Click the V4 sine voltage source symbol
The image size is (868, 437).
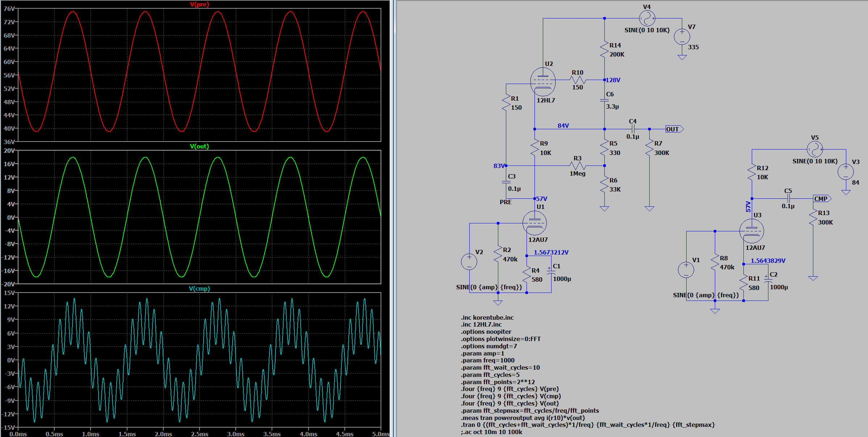tap(647, 18)
